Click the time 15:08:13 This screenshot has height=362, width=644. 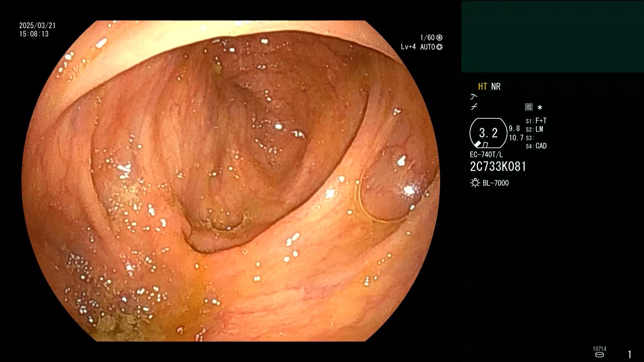coord(34,34)
